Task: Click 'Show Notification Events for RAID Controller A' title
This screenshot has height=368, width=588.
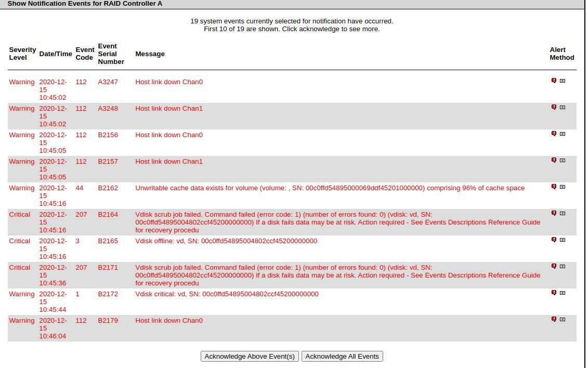Action: (85, 4)
